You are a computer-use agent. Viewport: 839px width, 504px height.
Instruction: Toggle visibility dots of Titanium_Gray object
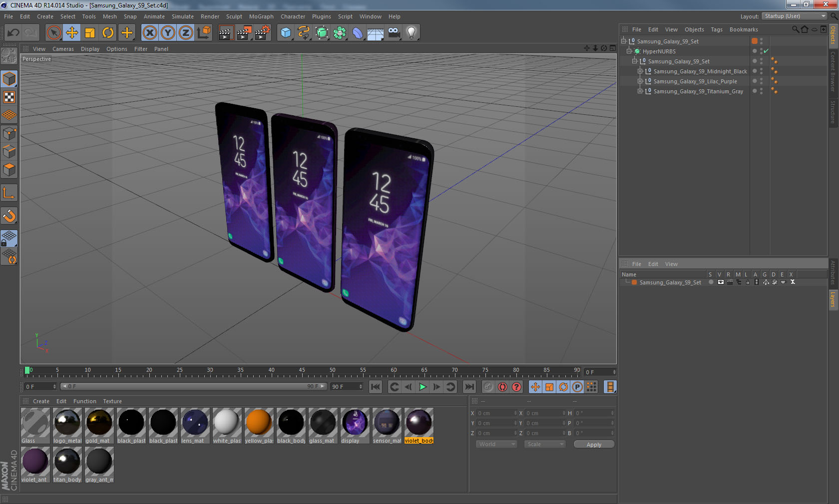point(761,91)
